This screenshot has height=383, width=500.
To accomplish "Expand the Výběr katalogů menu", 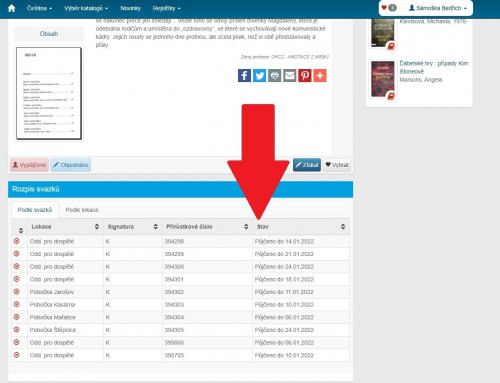I will tap(86, 8).
